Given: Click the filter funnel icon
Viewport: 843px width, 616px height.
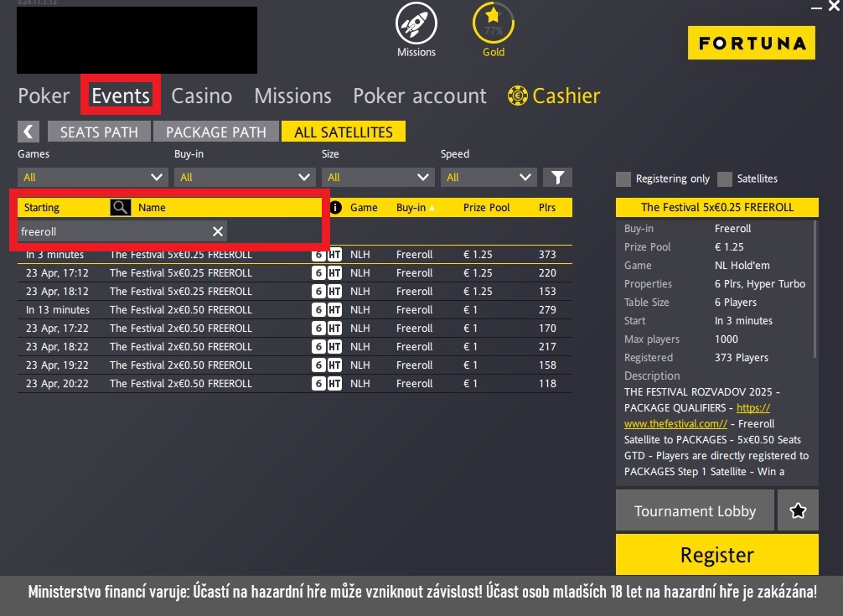Looking at the screenshot, I should pyautogui.click(x=557, y=177).
